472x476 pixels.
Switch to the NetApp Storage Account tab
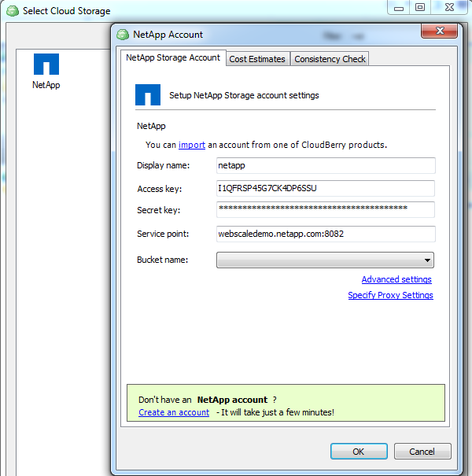pos(173,57)
